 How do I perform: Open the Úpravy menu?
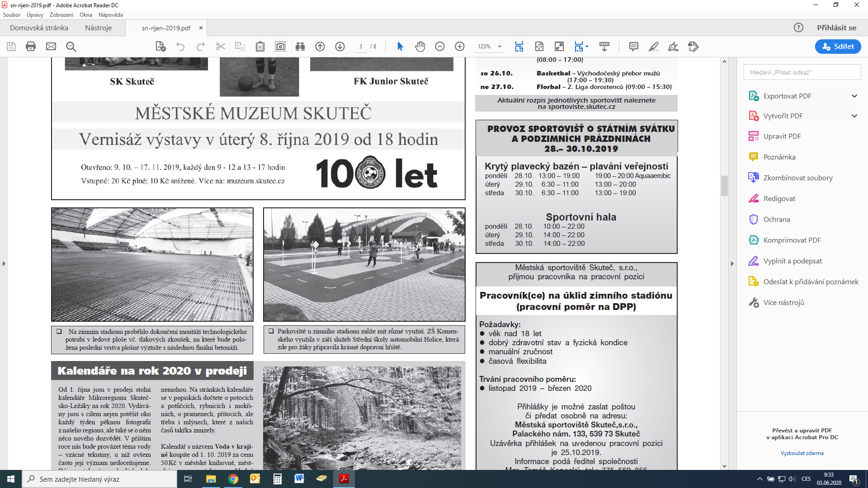pyautogui.click(x=35, y=15)
